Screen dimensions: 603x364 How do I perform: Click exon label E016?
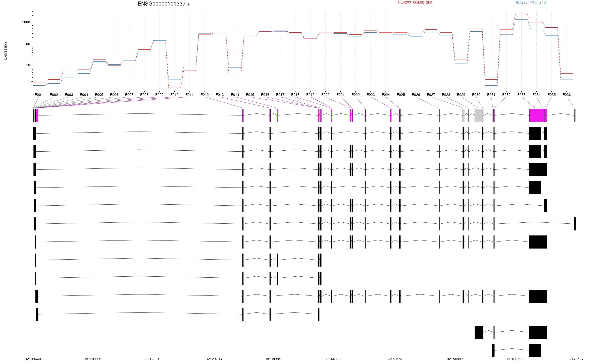[x=265, y=95]
